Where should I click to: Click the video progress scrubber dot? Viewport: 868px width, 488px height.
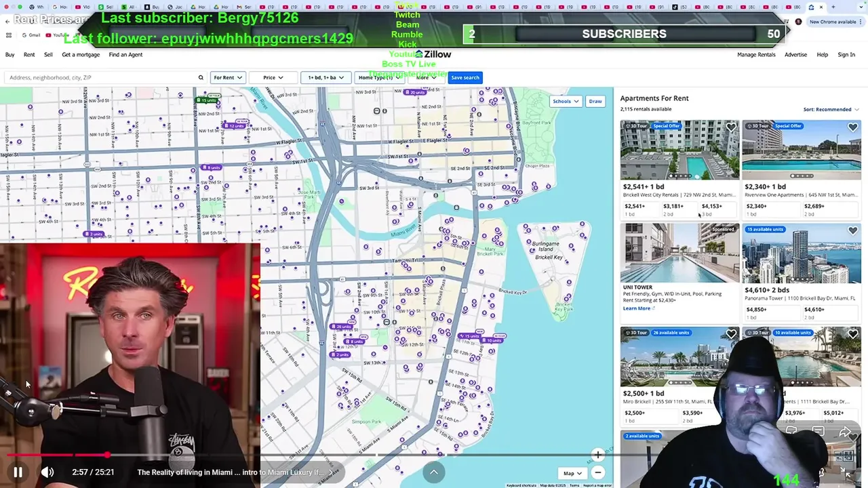click(107, 455)
